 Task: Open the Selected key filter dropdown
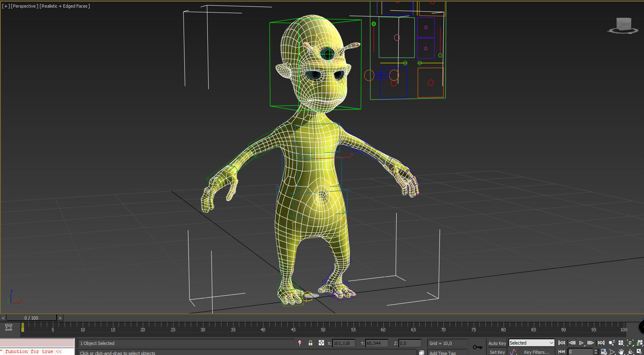click(x=531, y=343)
